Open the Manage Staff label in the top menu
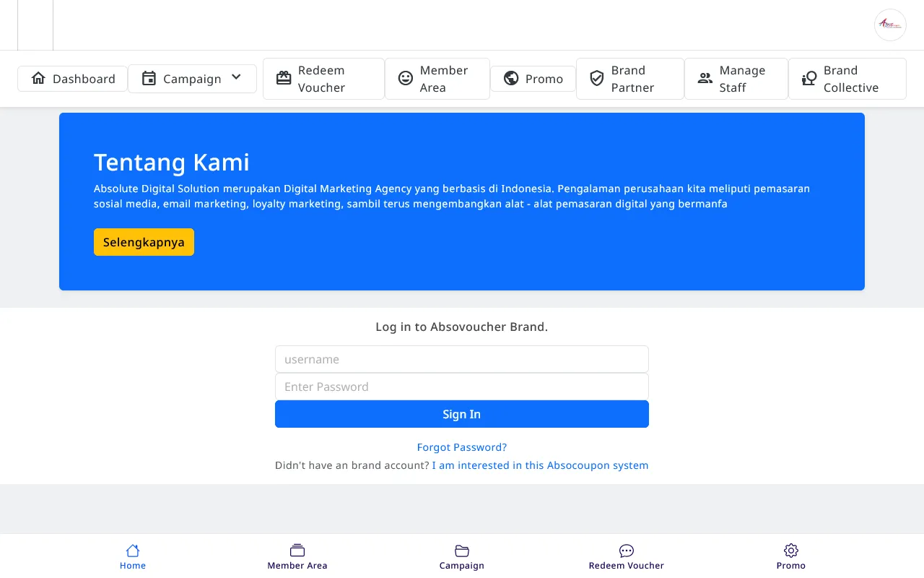Image resolution: width=924 pixels, height=578 pixels. pos(742,79)
